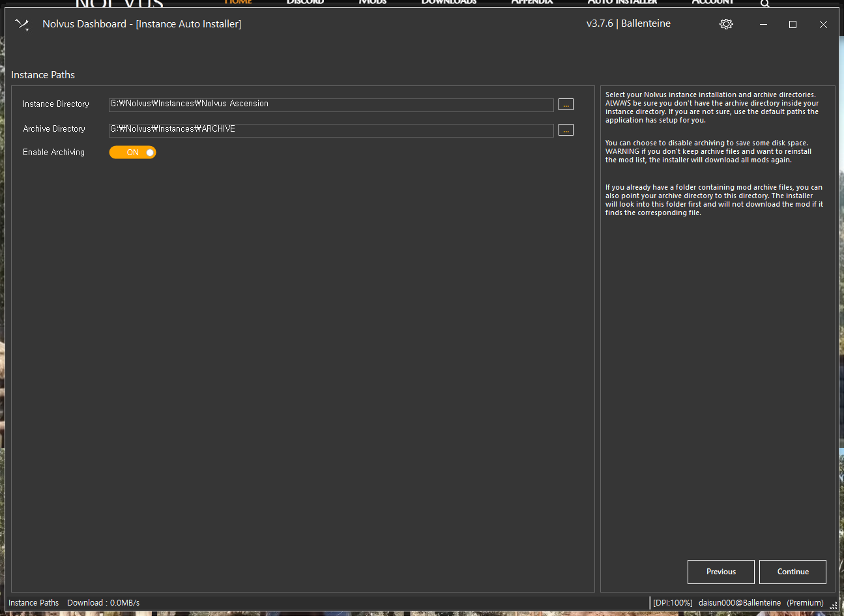Minimize the Nolvus Dashboard window
The image size is (844, 616).
(x=763, y=24)
